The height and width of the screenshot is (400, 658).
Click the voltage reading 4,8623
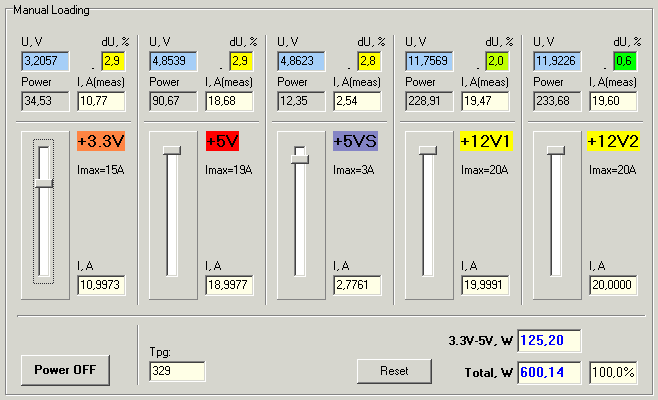tap(301, 61)
